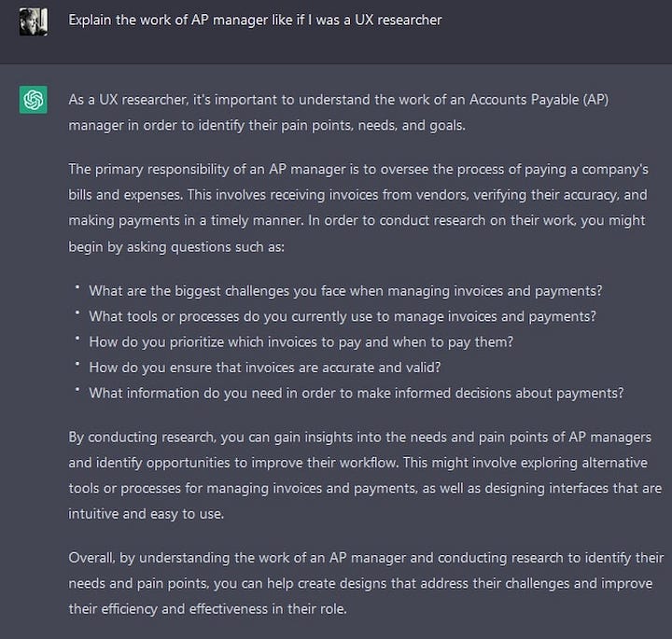Click the 'biggest challenges' bullet question

345,291
